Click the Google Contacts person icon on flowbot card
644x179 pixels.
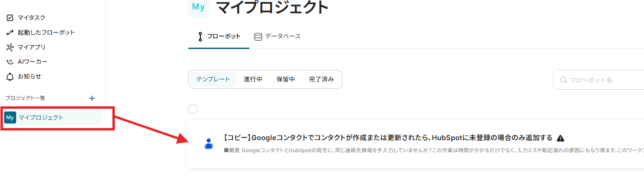[x=209, y=143]
